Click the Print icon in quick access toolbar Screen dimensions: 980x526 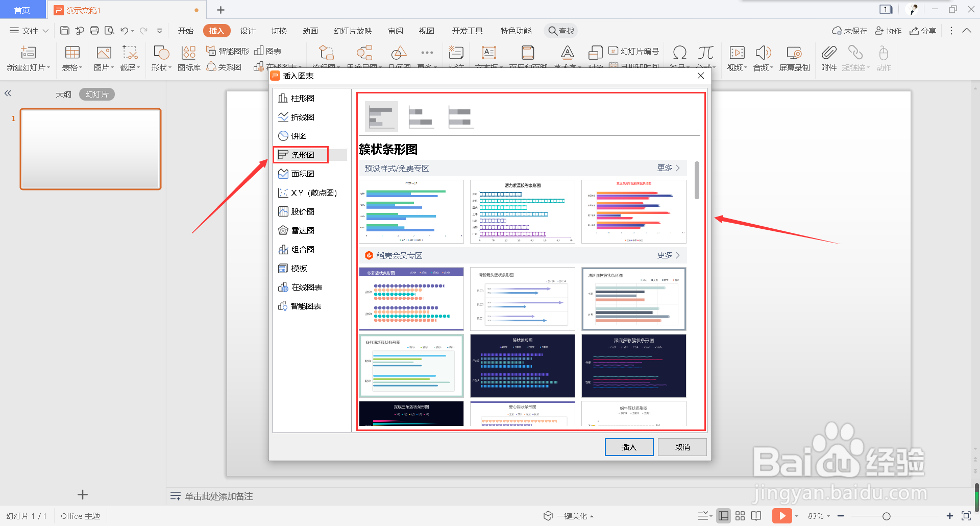click(94, 31)
